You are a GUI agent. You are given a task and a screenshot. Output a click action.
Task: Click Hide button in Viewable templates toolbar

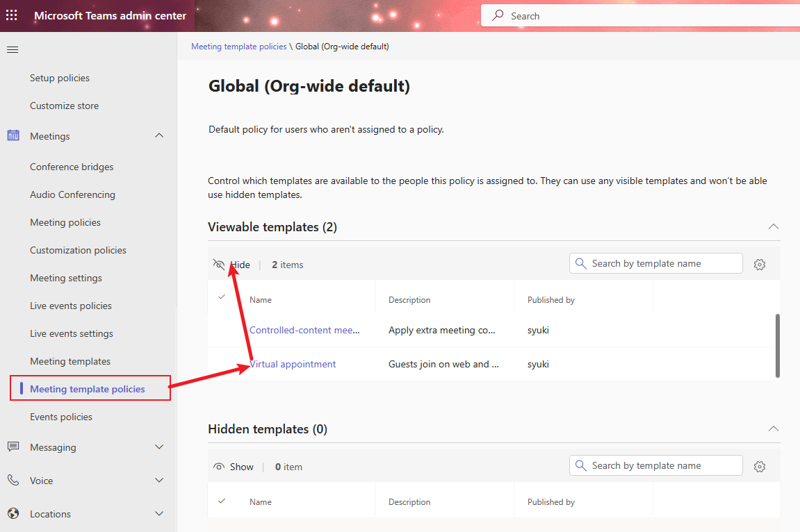click(231, 265)
